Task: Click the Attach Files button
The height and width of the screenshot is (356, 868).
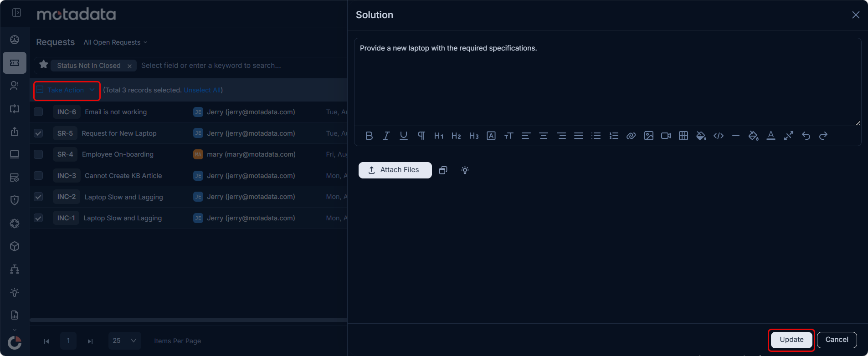Action: click(x=395, y=170)
